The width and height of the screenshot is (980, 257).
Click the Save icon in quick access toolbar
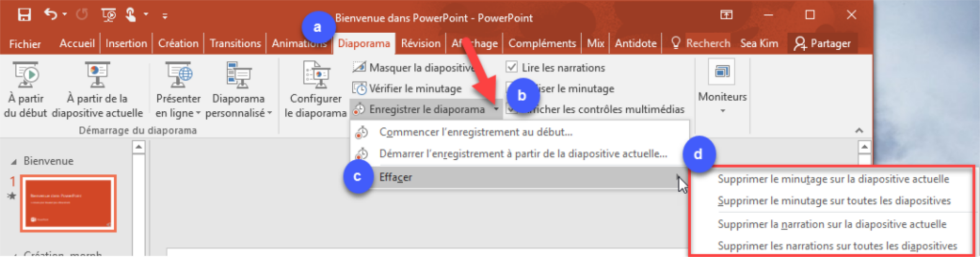click(x=24, y=15)
